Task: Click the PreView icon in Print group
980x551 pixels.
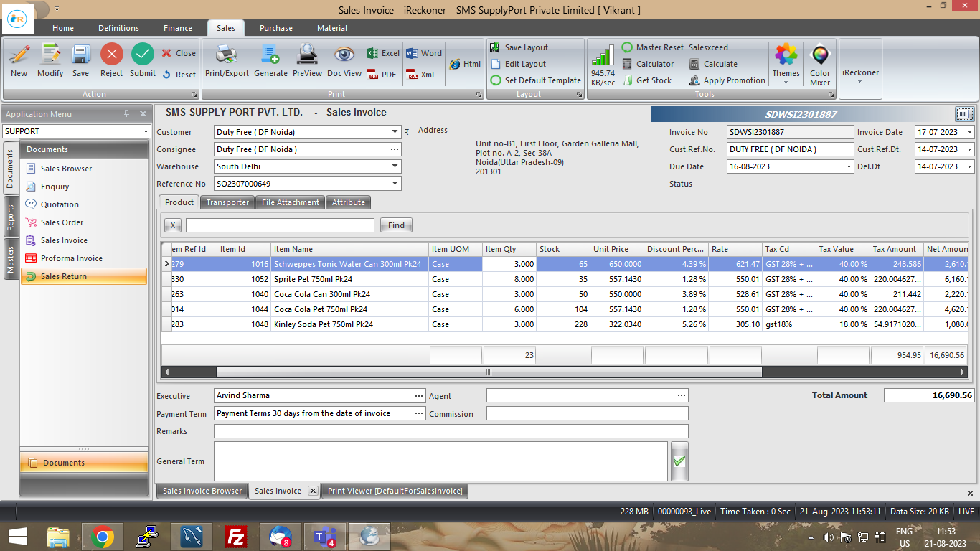Action: pos(307,55)
